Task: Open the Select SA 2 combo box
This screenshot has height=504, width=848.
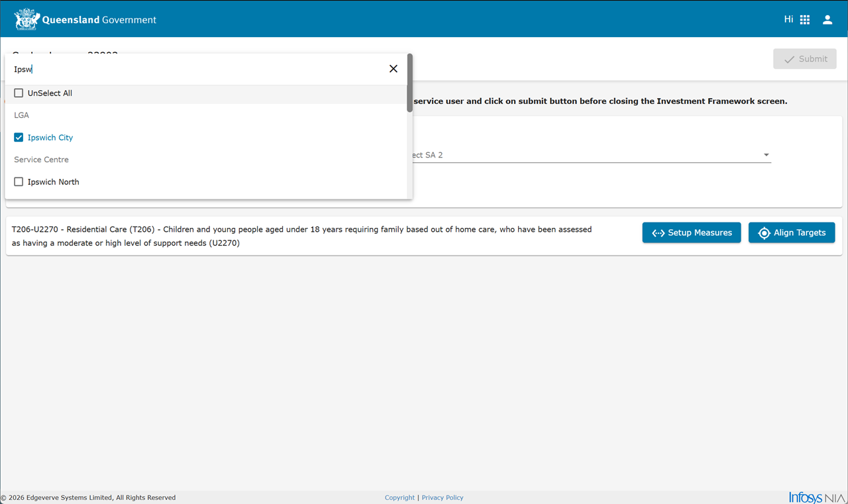Action: pyautogui.click(x=591, y=155)
